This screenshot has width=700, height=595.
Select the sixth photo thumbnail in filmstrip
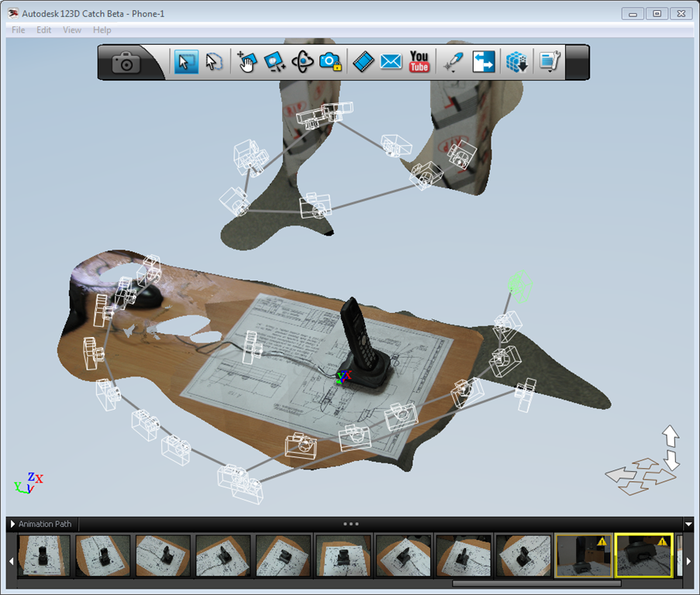click(x=343, y=555)
